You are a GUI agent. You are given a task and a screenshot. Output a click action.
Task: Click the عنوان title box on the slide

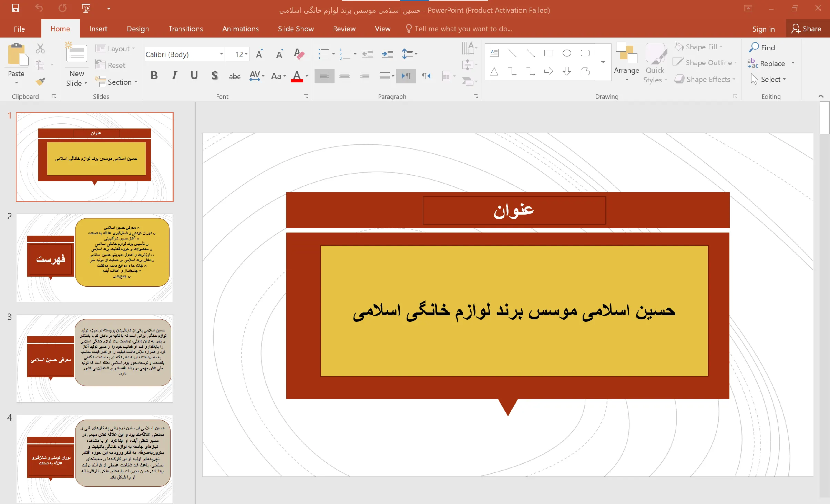pos(514,210)
